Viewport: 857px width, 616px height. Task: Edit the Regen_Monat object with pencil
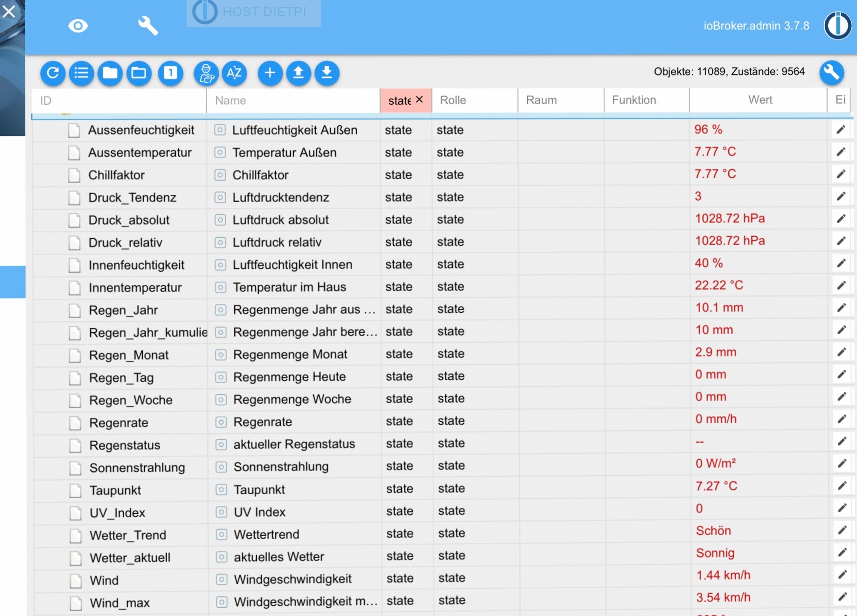click(841, 352)
